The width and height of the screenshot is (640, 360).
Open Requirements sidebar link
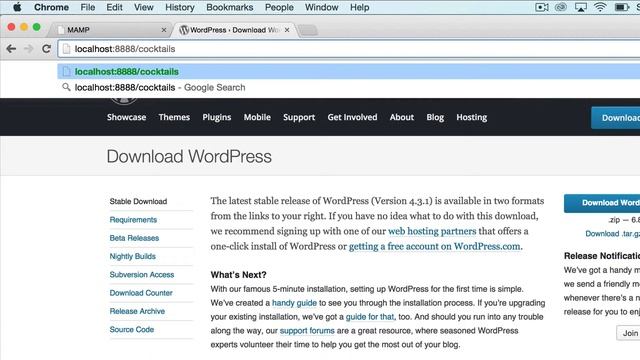click(133, 220)
